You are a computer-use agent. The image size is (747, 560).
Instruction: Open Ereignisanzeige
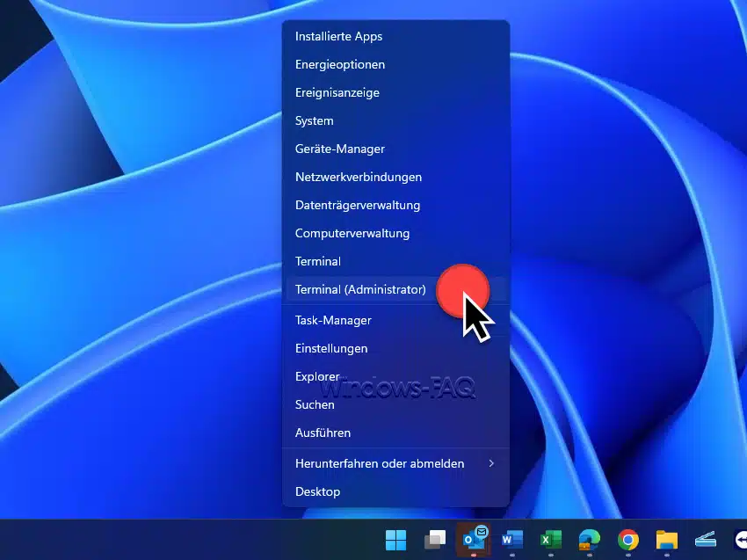pos(395,92)
